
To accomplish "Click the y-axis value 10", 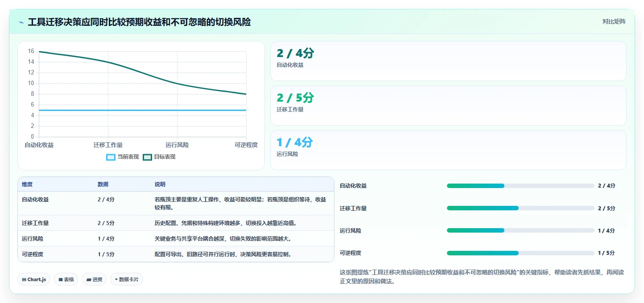I will tap(31, 83).
